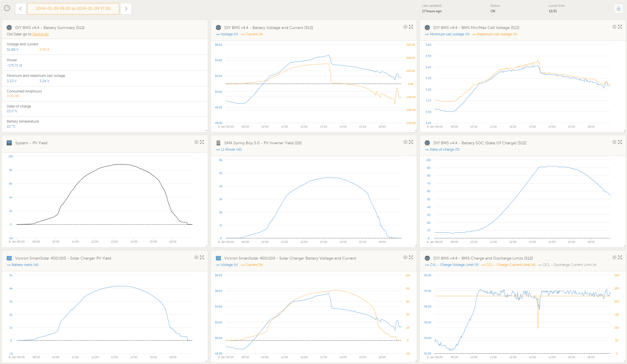This screenshot has width=627, height=364.
Task: Go to previous time period arrow
Action: click(20, 9)
